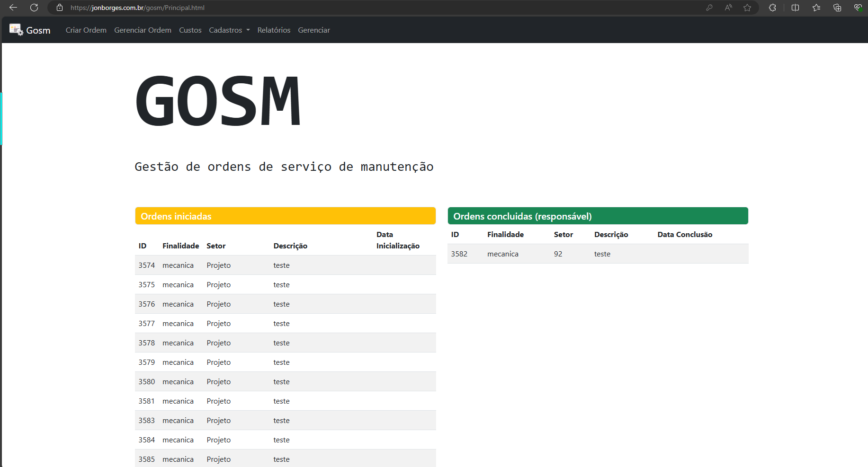
Task: Open browser Extensions via the puzzle icon
Action: tap(772, 8)
